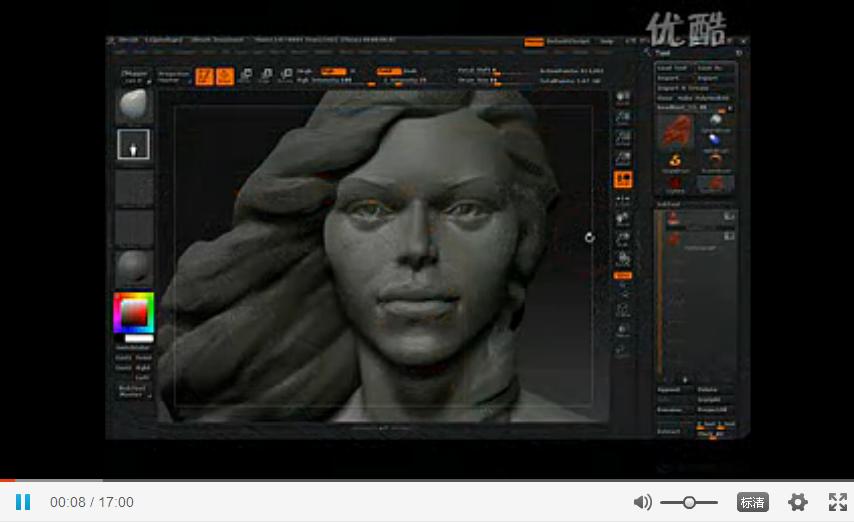Seek along the video progress bar

(x=427, y=480)
